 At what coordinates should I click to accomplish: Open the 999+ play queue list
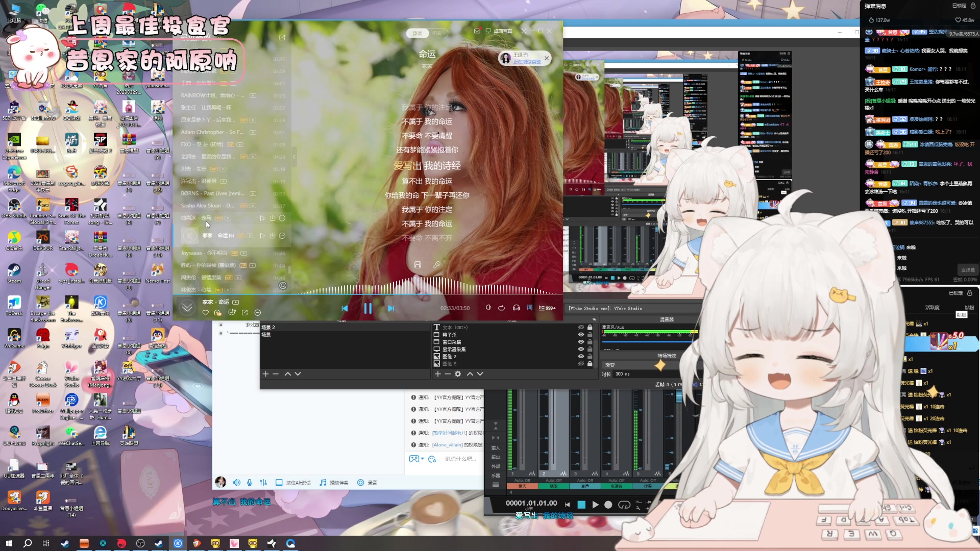(547, 308)
